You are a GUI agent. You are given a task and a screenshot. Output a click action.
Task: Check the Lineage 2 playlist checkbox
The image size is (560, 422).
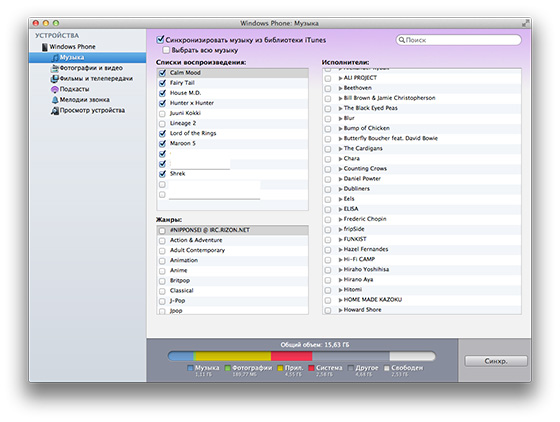[162, 124]
